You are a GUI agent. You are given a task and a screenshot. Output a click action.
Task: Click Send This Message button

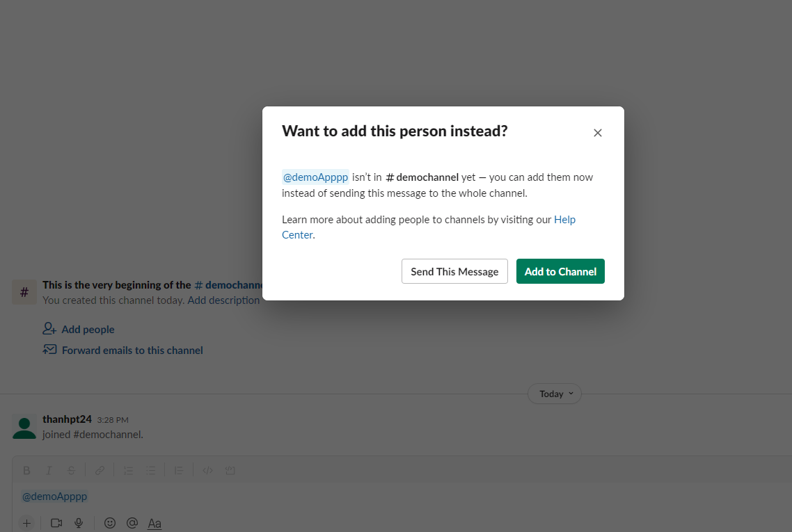[454, 271]
